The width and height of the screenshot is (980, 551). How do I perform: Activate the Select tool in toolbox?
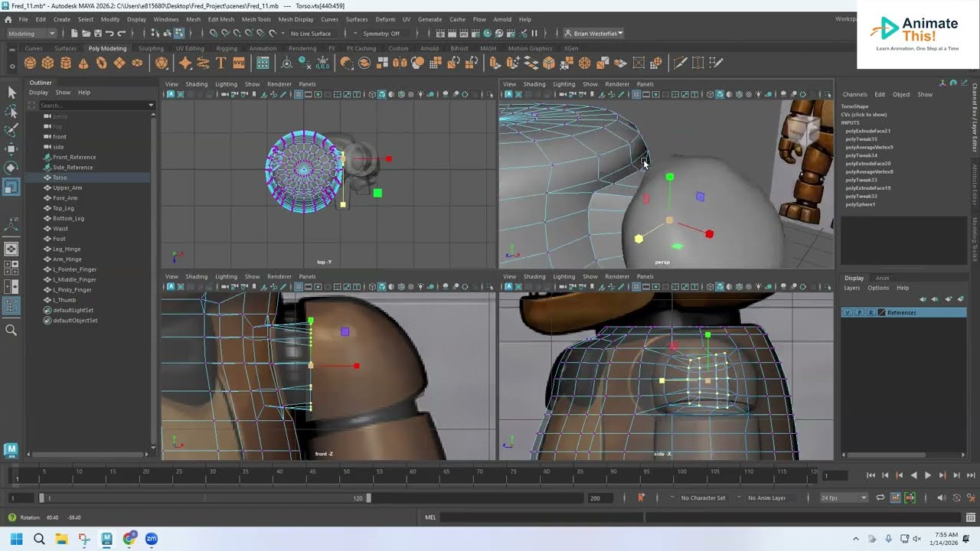(x=11, y=93)
